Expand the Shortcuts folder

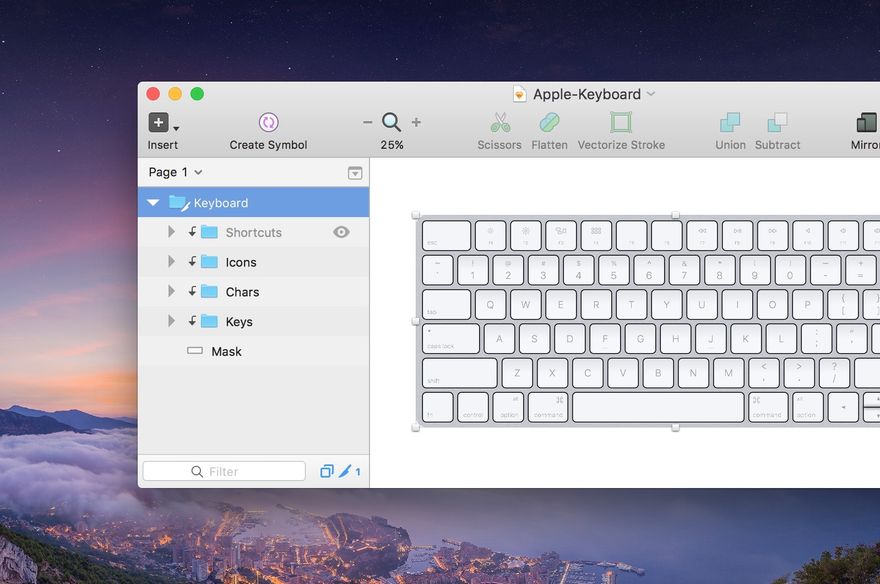tap(171, 232)
